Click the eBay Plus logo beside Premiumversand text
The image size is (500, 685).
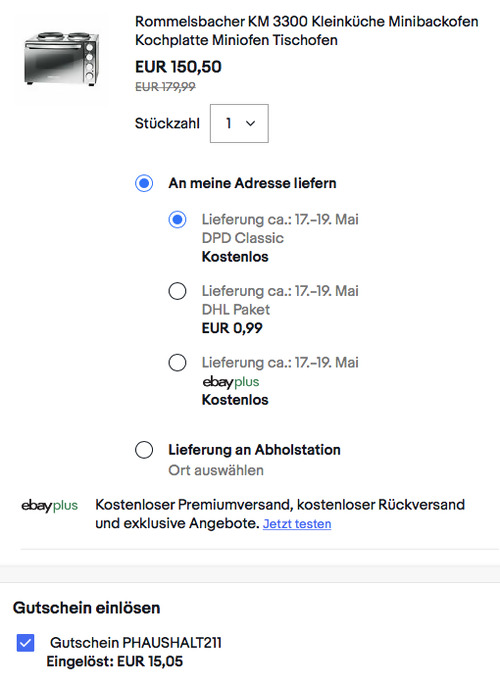(x=50, y=505)
